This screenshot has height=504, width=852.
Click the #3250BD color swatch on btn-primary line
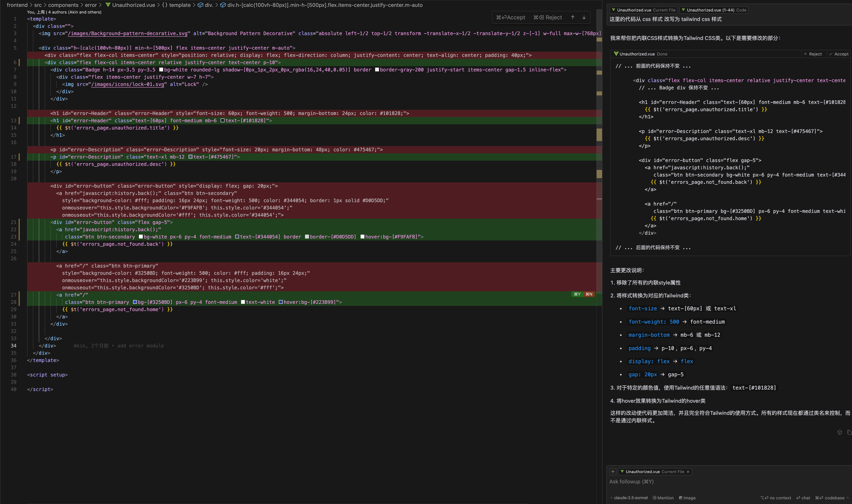pyautogui.click(x=135, y=302)
